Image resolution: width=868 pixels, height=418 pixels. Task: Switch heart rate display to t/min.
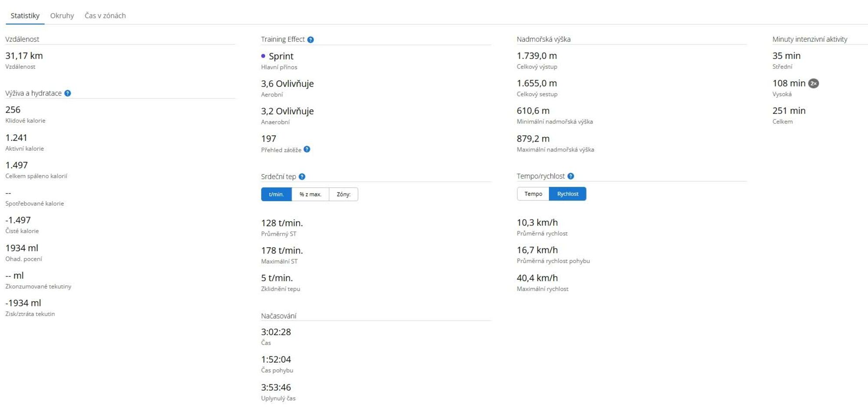276,195
